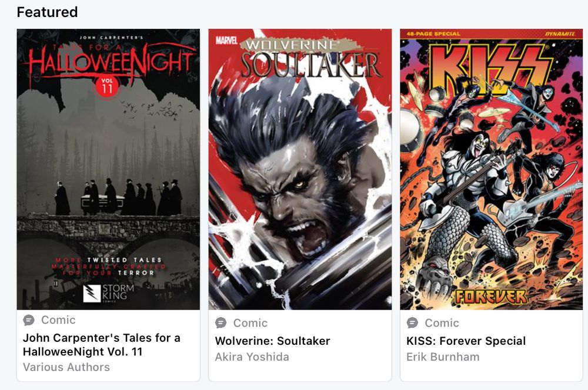This screenshot has height=390, width=588.
Task: Click Comic label on HalloweeNight card
Action: coord(58,320)
